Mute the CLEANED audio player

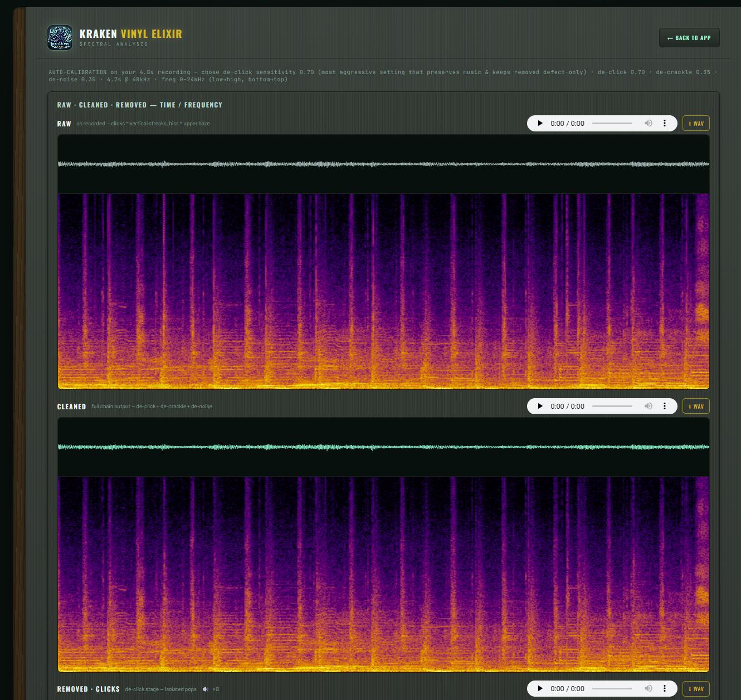(649, 407)
